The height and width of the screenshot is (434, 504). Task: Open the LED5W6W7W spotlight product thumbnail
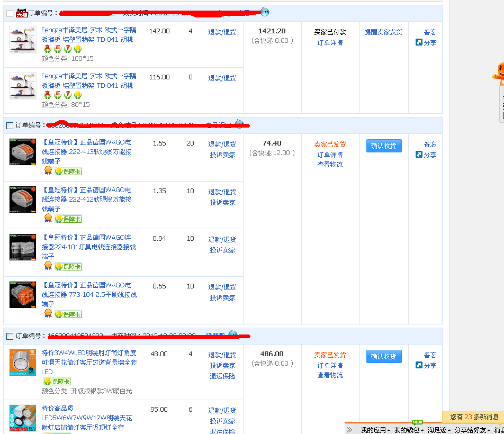pos(23,418)
